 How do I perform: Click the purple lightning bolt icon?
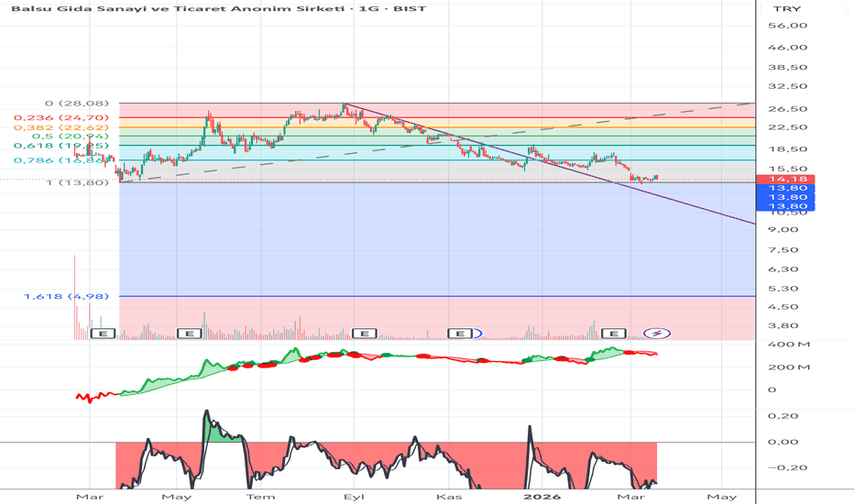coord(657,334)
